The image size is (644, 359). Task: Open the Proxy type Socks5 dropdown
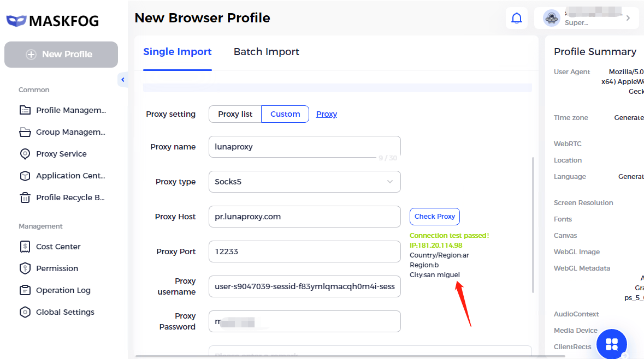(305, 182)
